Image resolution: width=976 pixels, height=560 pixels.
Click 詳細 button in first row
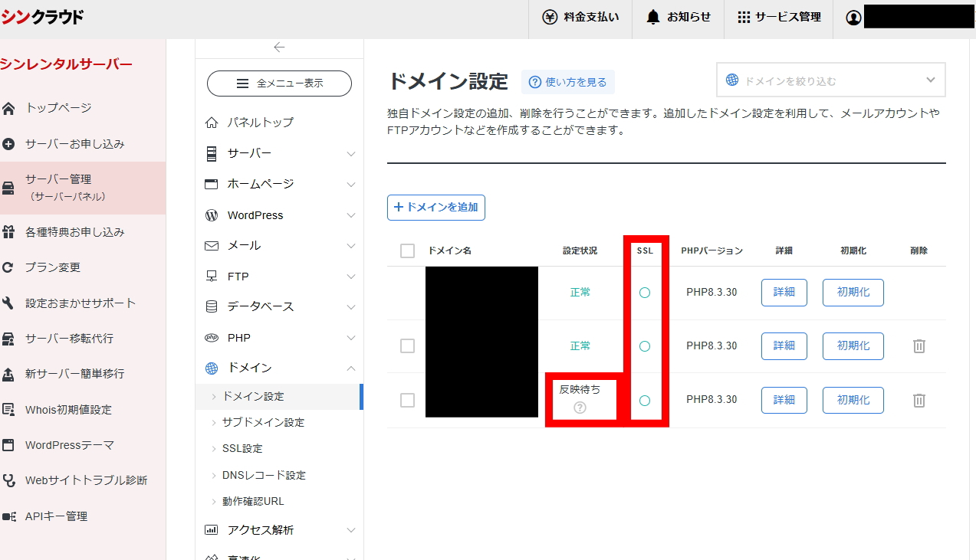[x=784, y=293]
